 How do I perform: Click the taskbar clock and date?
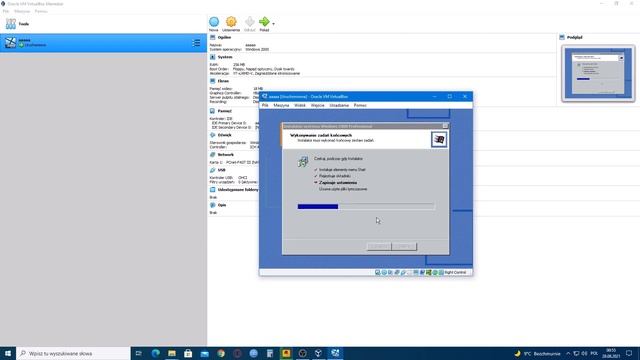pyautogui.click(x=611, y=353)
